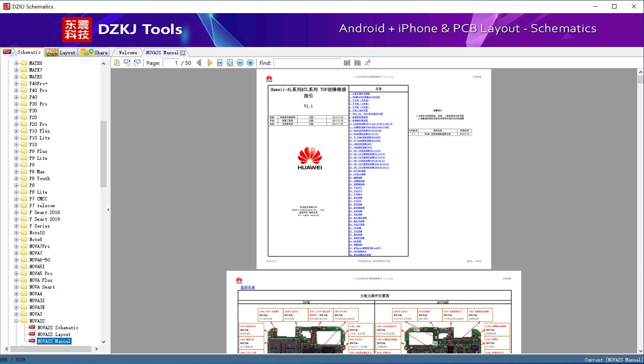Click the tree panel scroll down arrow
644x364 pixels.
tap(103, 342)
